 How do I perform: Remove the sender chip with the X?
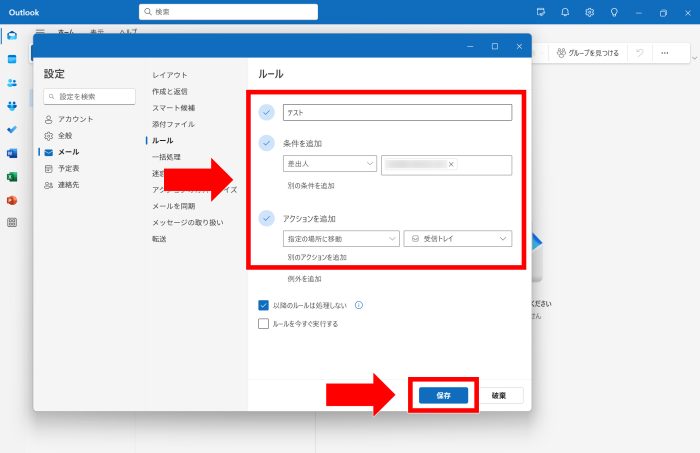coord(451,164)
